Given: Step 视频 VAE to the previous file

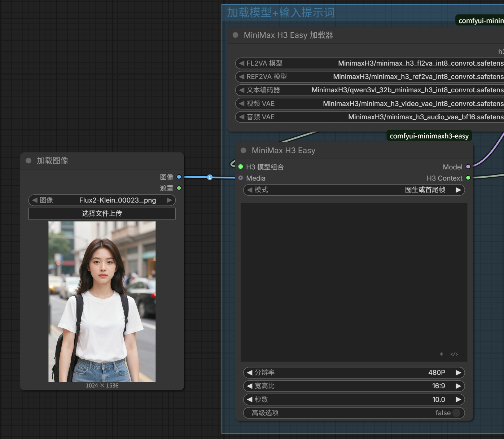Looking at the screenshot, I should tap(242, 103).
